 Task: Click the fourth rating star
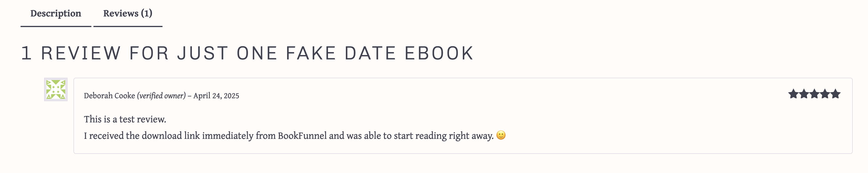[x=825, y=94]
